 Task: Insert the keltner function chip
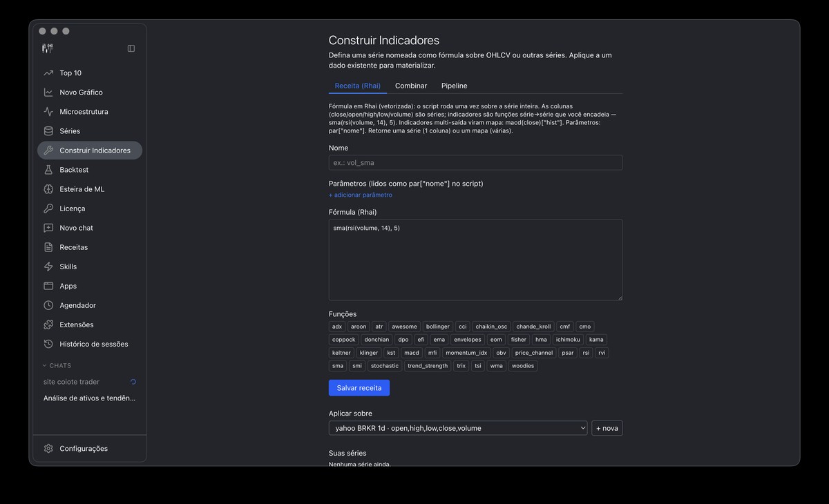click(341, 353)
